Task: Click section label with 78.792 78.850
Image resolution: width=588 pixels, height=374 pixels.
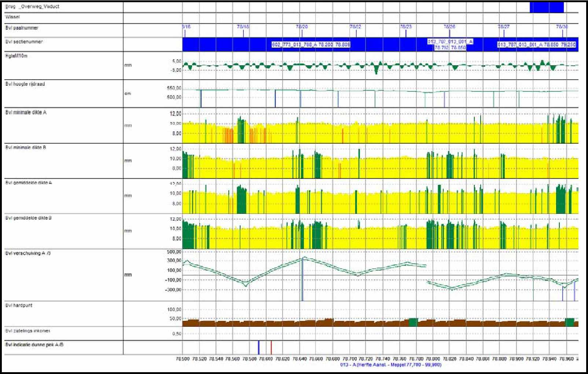Action: click(450, 45)
